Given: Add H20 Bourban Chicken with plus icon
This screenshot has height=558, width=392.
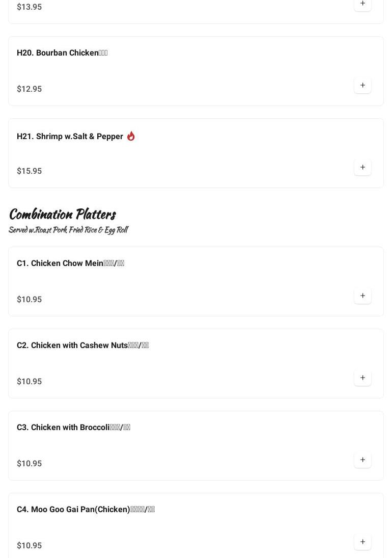Looking at the screenshot, I should click(x=362, y=86).
